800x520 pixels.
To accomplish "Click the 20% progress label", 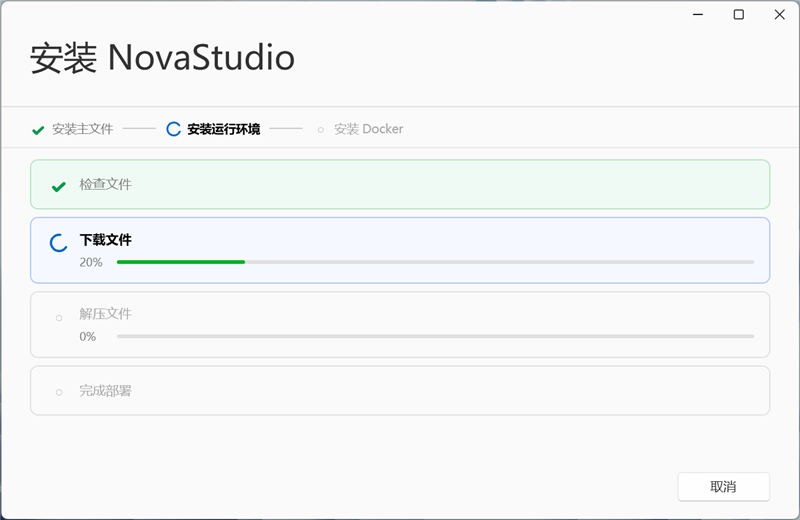I will (x=91, y=262).
